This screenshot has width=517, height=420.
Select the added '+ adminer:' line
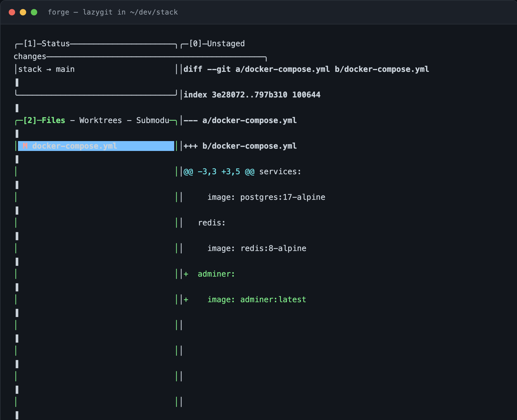coord(209,274)
